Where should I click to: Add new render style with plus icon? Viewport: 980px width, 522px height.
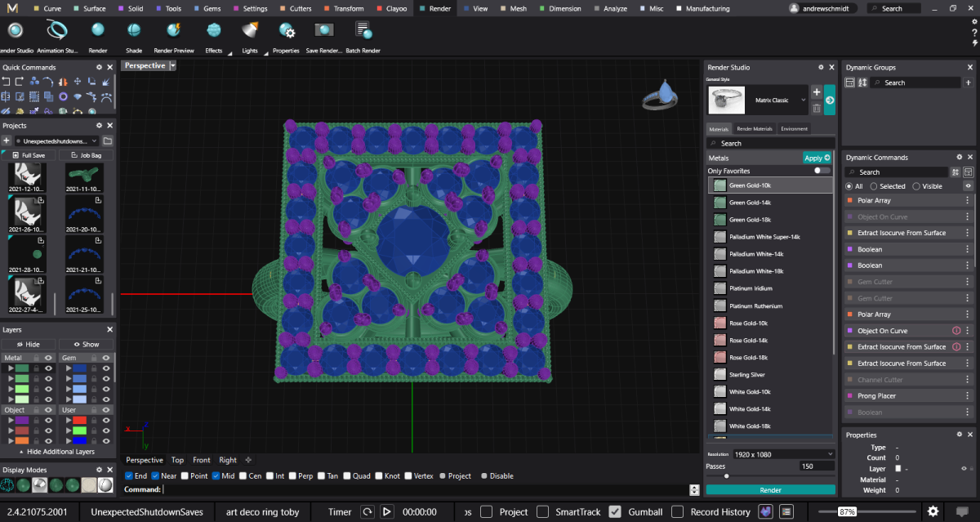[816, 92]
